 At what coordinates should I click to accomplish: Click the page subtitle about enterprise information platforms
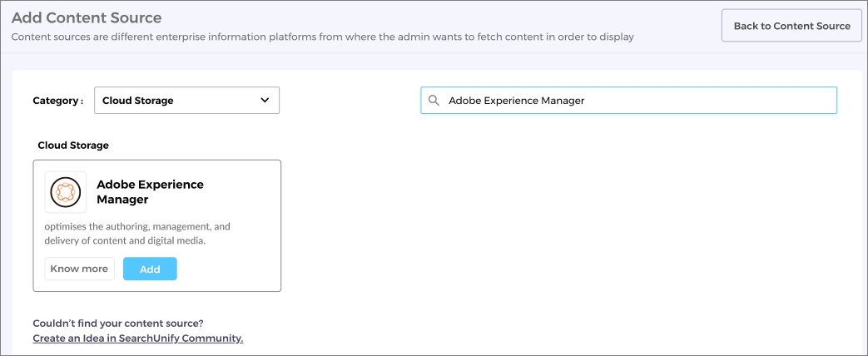322,37
